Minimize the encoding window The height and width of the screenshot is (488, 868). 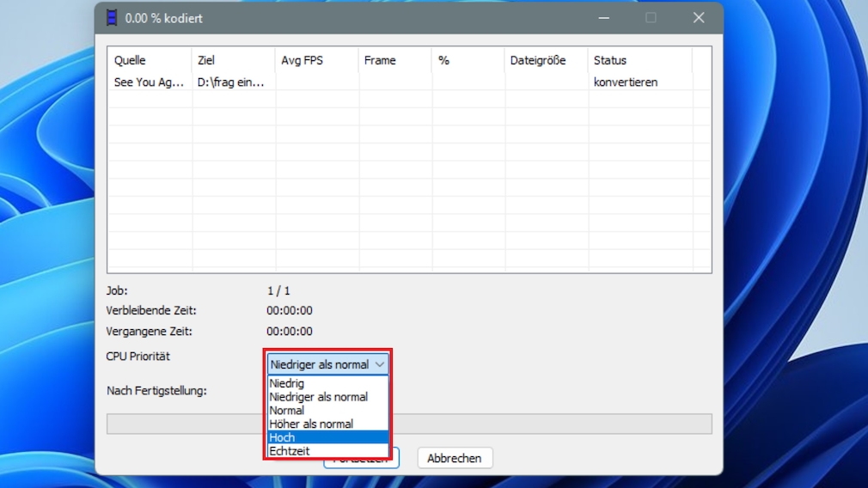click(604, 18)
